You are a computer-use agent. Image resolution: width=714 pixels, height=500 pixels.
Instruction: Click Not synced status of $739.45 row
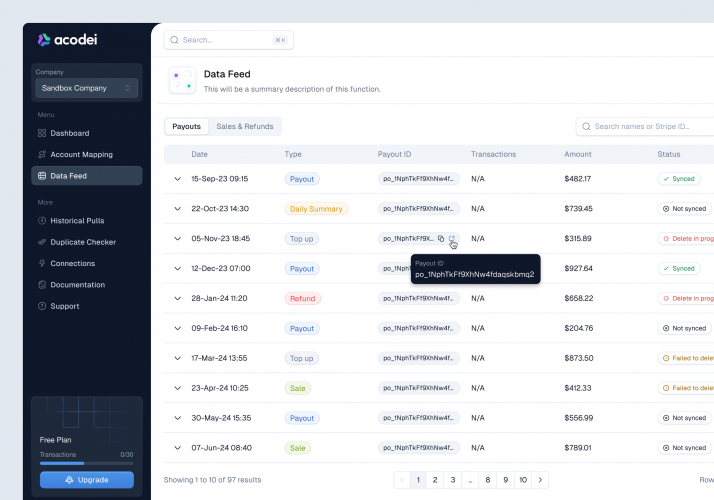(x=684, y=209)
